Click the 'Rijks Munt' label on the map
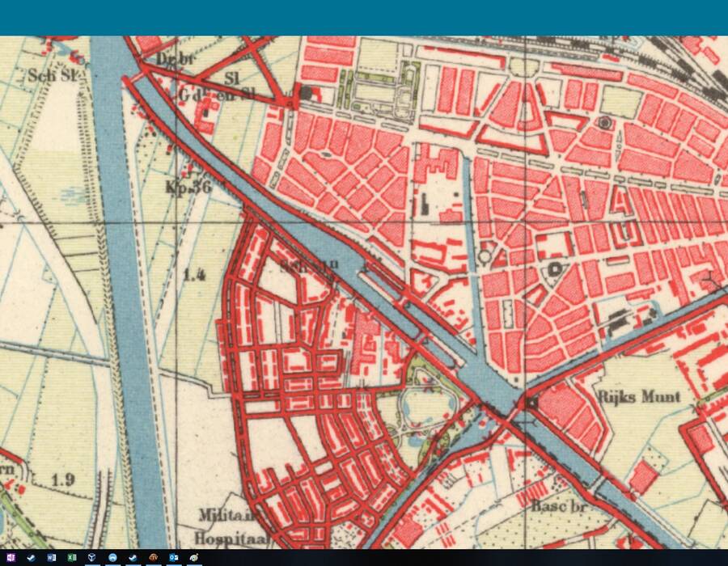The width and height of the screenshot is (728, 566). [x=639, y=397]
